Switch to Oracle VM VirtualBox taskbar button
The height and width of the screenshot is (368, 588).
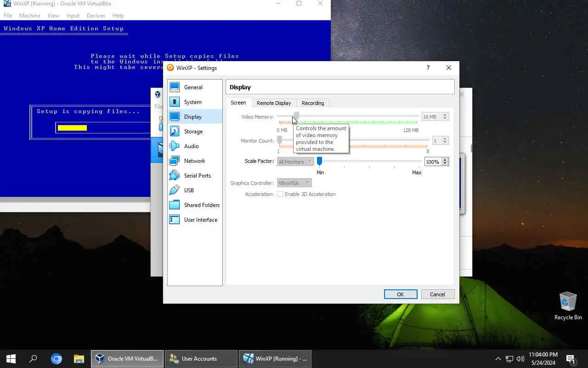click(x=127, y=359)
